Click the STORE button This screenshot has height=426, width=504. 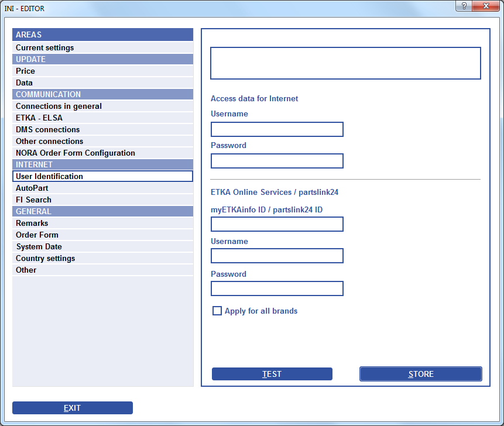tap(420, 374)
